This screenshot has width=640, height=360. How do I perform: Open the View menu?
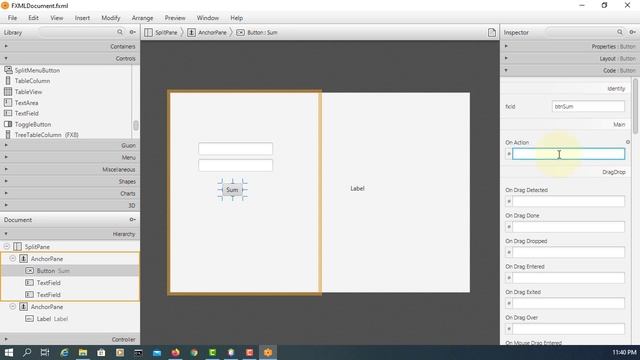pyautogui.click(x=56, y=18)
